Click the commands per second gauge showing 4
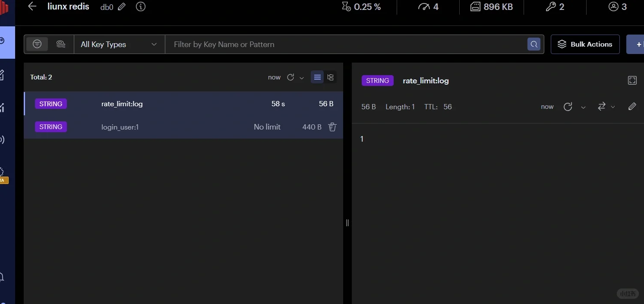 [428, 7]
